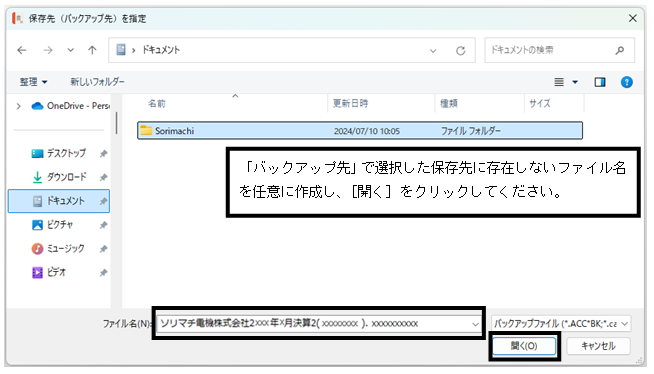This screenshot has height=374, width=654.
Task: Open ビデオ in the sidebar
Action: tap(49, 272)
